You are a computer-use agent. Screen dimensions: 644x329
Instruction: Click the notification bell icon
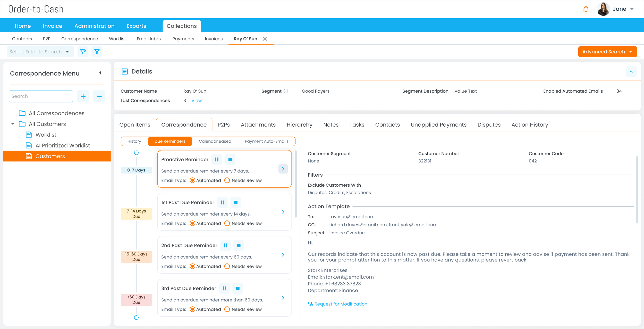[586, 9]
